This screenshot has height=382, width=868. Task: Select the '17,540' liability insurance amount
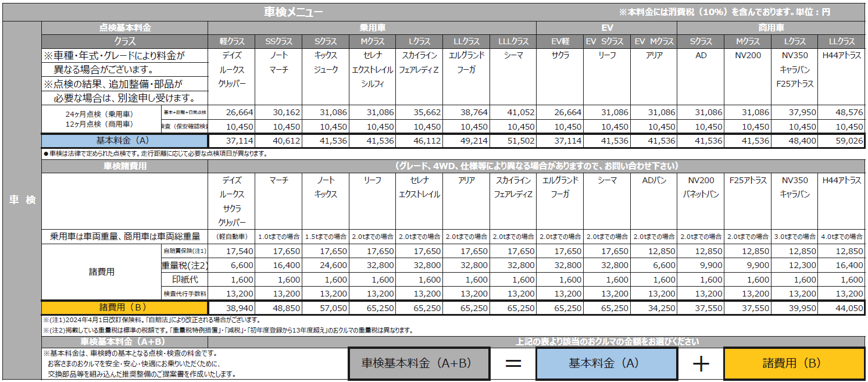pyautogui.click(x=240, y=251)
